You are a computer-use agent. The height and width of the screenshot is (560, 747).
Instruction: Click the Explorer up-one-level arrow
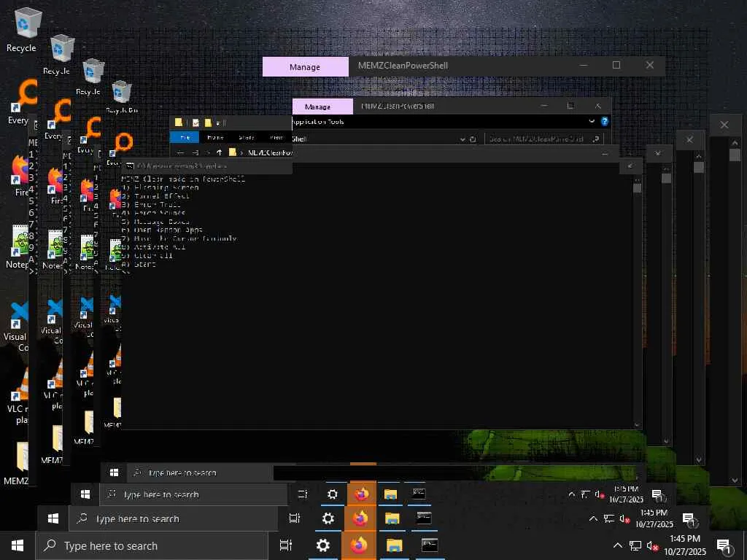(219, 152)
